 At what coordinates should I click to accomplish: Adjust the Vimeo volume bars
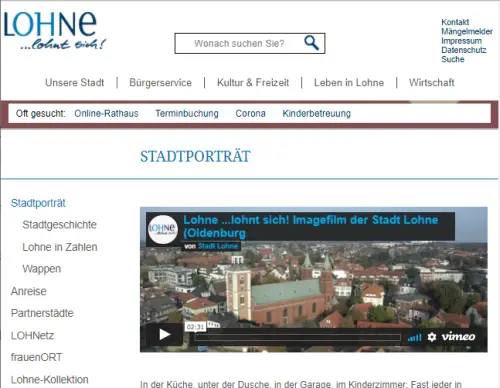[x=415, y=338]
